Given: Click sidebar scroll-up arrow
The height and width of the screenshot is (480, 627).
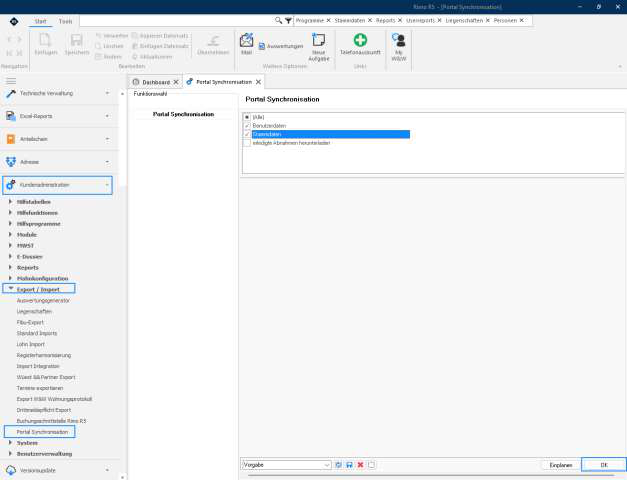Looking at the screenshot, I should (x=122, y=94).
